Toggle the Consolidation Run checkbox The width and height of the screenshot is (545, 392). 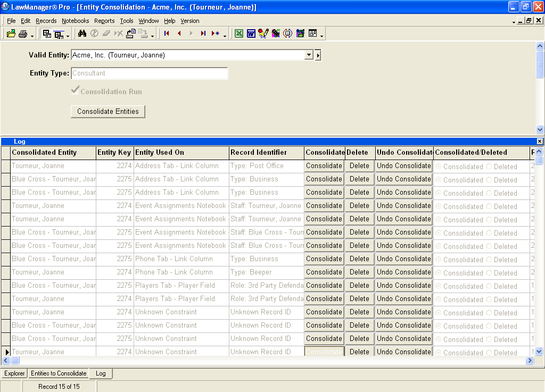point(75,90)
